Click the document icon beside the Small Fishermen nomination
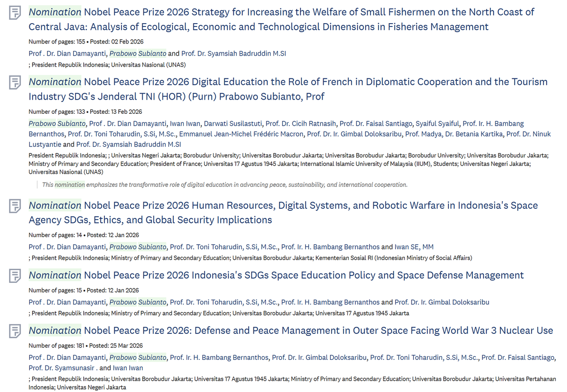The image size is (567, 392). [15, 13]
